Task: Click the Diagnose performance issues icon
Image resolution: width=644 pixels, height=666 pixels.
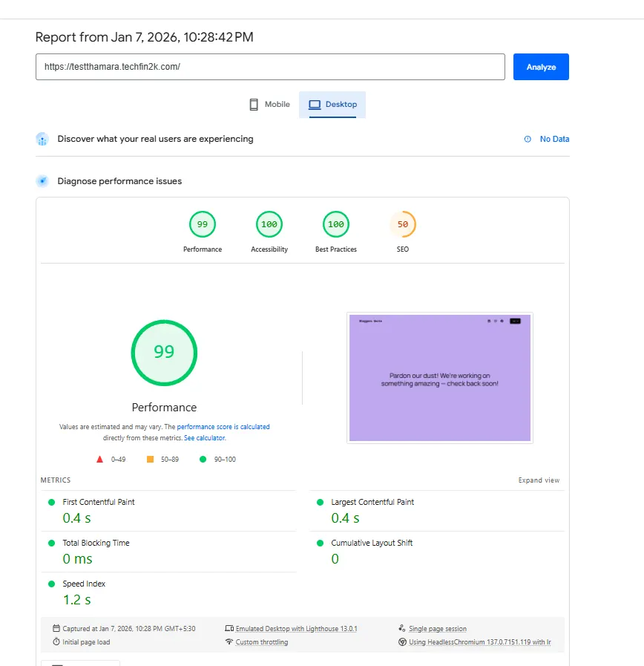Action: (x=42, y=181)
